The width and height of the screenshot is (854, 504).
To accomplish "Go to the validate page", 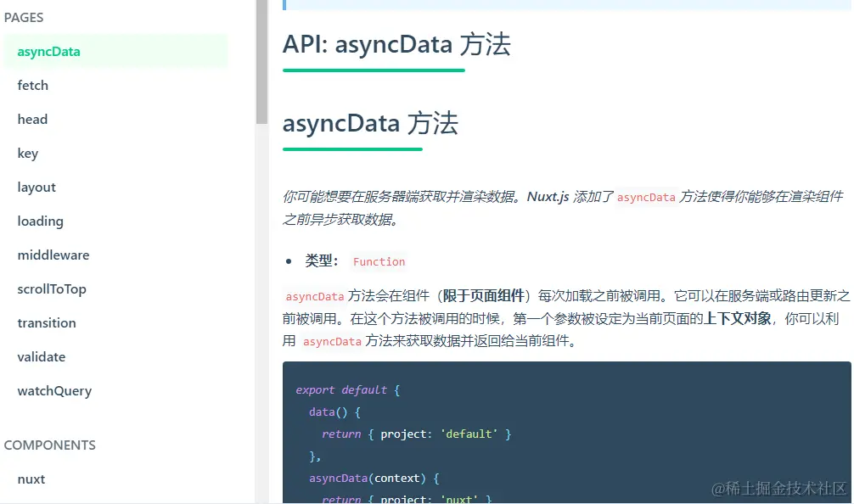I will click(42, 357).
